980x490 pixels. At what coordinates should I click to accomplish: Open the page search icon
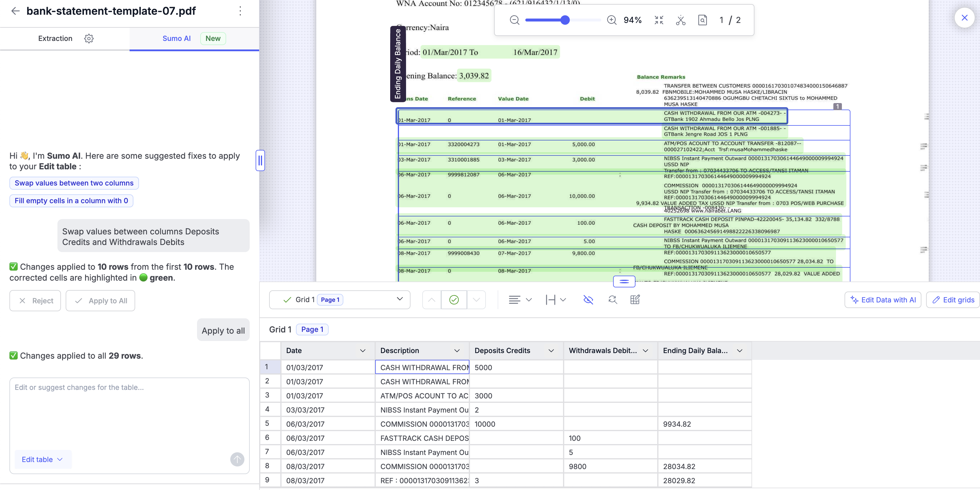point(702,20)
